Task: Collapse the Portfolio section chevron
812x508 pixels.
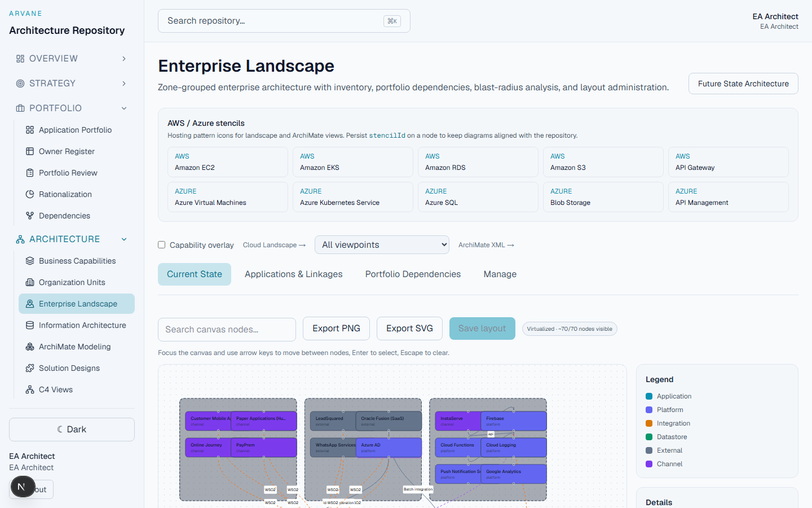Action: coord(124,108)
